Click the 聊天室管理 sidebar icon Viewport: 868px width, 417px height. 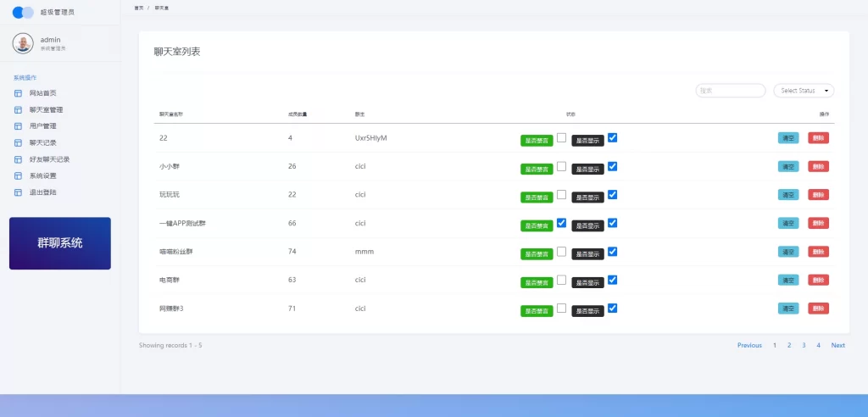tap(19, 110)
